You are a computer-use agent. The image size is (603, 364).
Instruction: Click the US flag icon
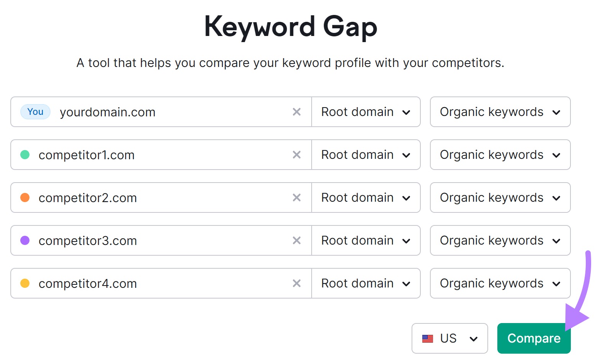[x=428, y=338]
